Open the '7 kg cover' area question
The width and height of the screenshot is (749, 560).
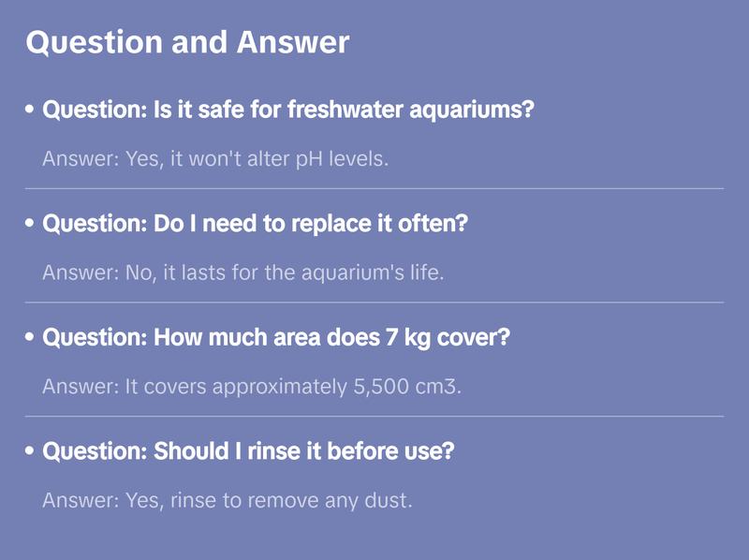[276, 338]
